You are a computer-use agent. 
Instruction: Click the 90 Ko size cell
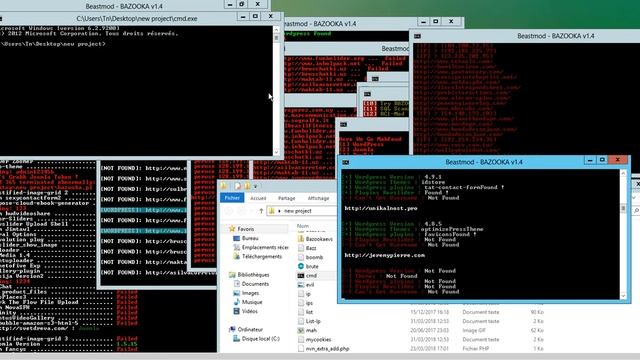tap(538, 312)
